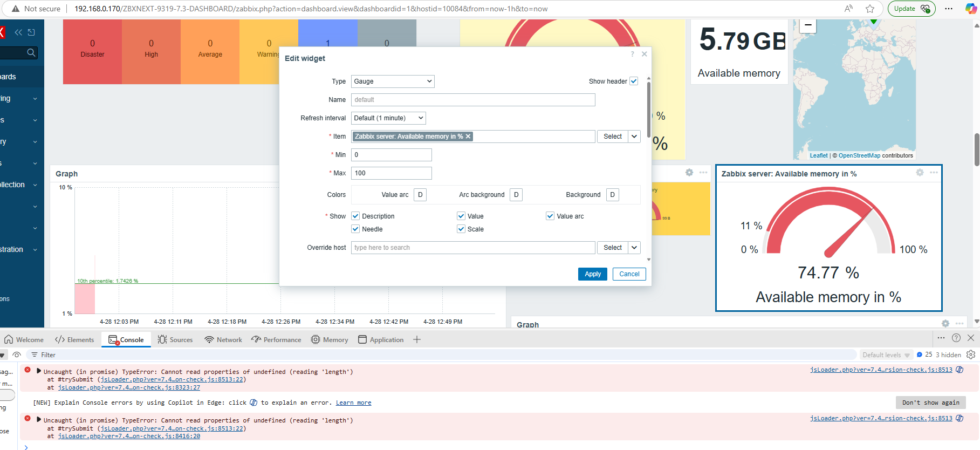Screen dimensions: 980x450
Task: Uncheck the Value checkbox
Action: click(461, 216)
